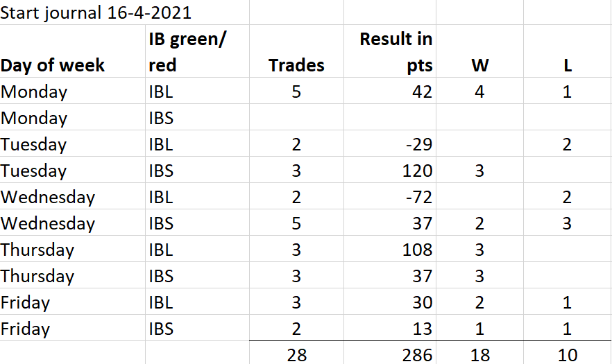Click the 'Trades' column header
612x364 pixels.
(297, 51)
